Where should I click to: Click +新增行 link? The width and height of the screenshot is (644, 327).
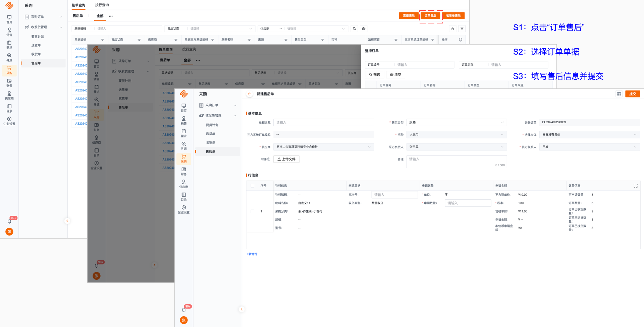(252, 254)
